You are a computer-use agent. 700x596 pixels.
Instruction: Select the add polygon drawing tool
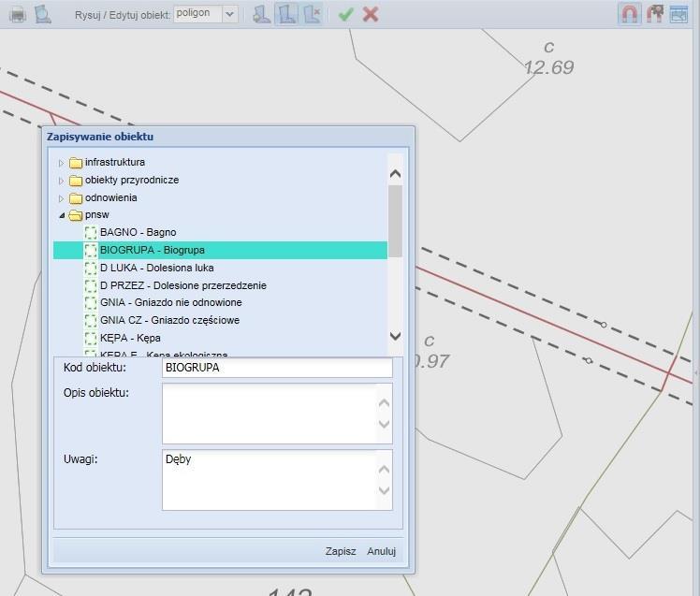261,14
